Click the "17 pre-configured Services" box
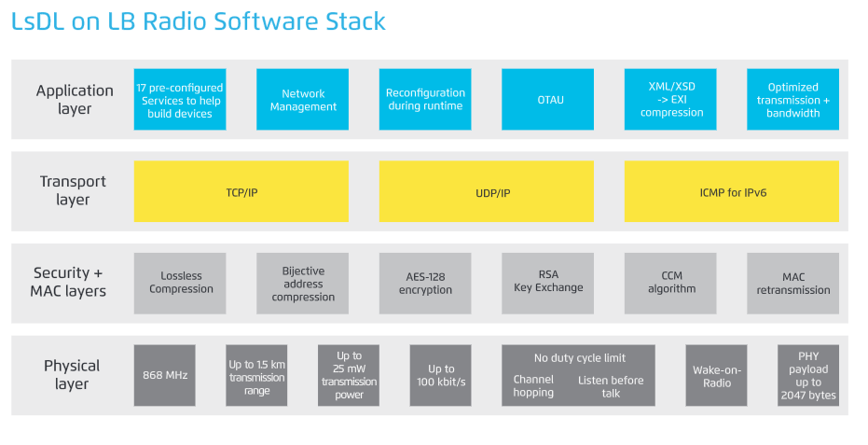This screenshot has width=868, height=445. (x=180, y=99)
